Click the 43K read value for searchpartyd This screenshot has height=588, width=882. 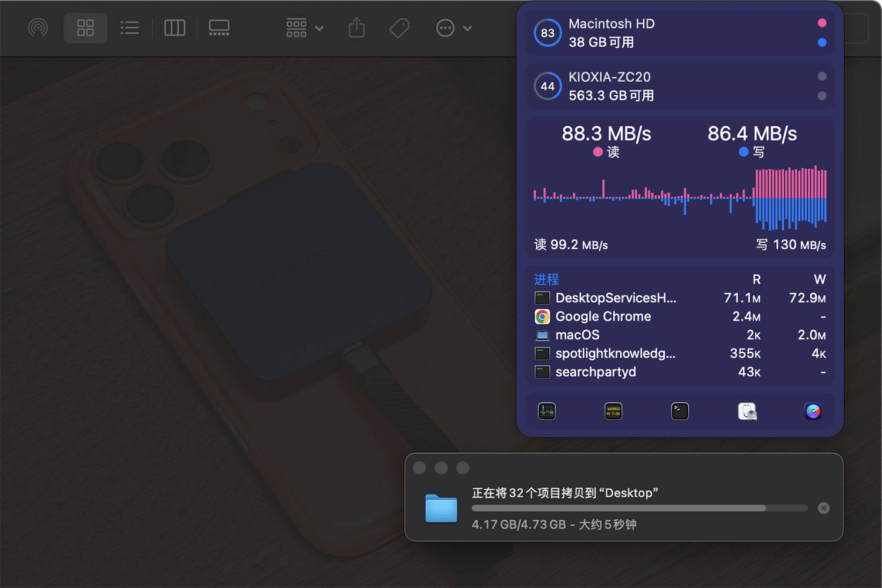(750, 372)
